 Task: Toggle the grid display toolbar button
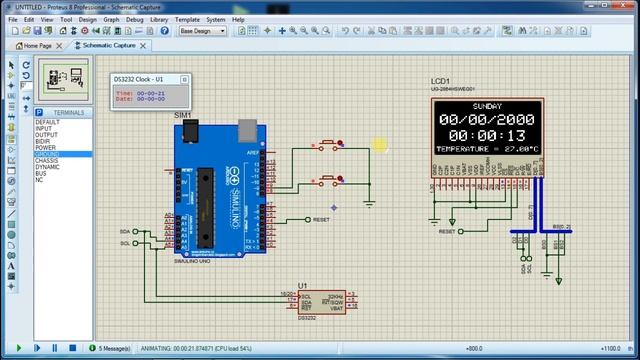[253, 31]
